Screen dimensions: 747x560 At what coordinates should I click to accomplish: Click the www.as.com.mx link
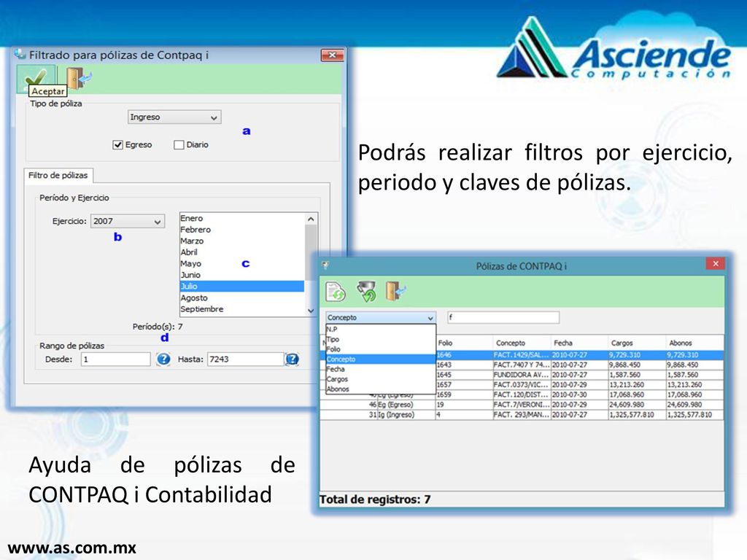pos(72,548)
